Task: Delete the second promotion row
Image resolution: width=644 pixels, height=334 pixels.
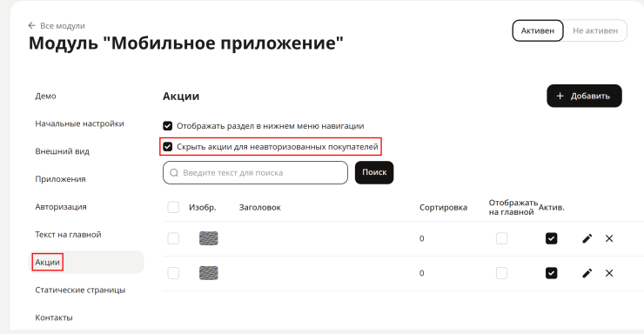Action: click(x=609, y=273)
